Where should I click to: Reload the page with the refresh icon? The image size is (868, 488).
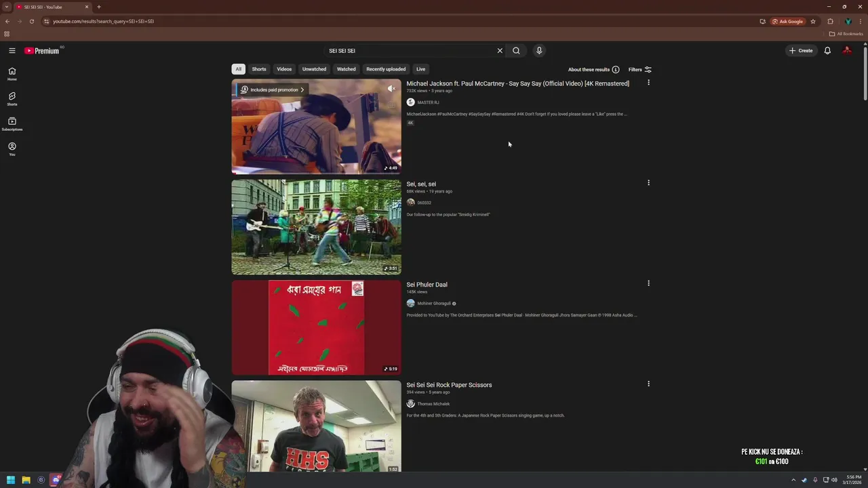point(31,21)
